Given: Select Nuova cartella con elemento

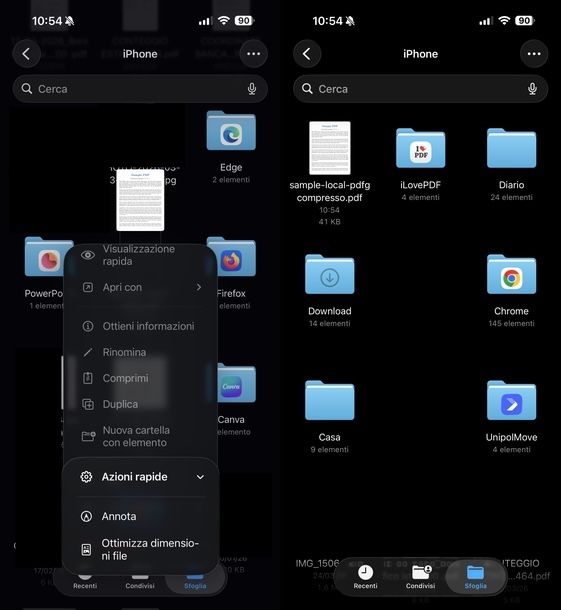Looking at the screenshot, I should [140, 436].
